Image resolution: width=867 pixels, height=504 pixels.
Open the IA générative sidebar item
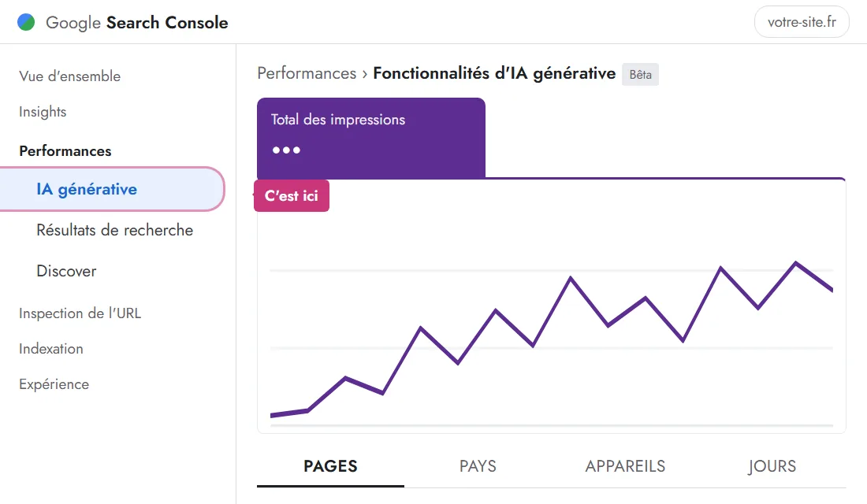112,189
